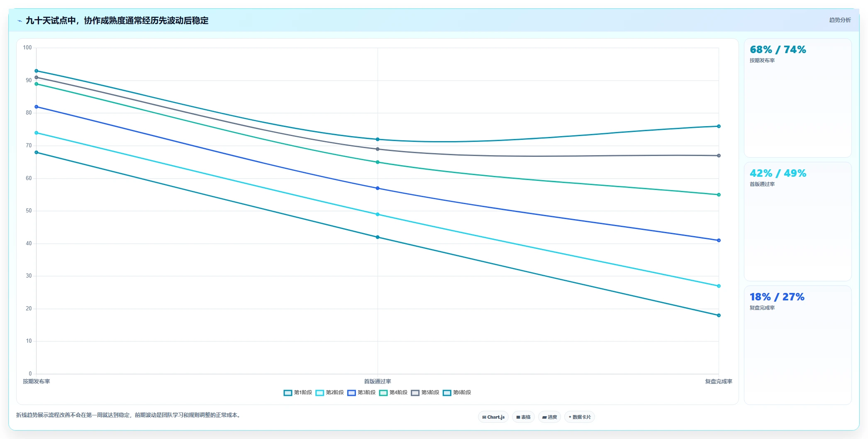Click the 复盘完成率 x-axis label
This screenshot has height=439, width=868.
pos(719,381)
